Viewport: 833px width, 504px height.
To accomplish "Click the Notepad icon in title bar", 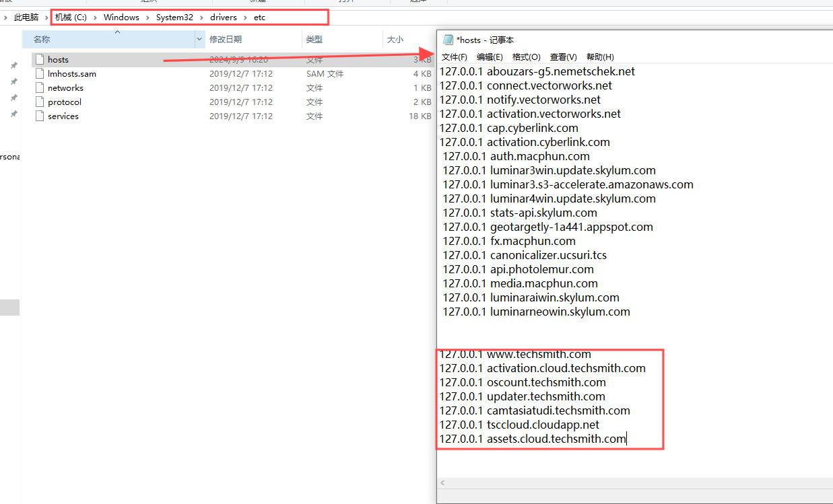I will click(448, 40).
